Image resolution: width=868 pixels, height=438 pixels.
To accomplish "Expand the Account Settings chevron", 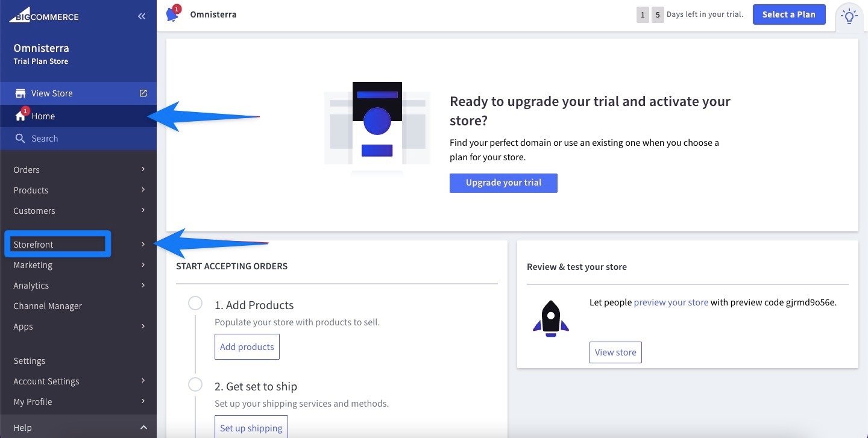I will (143, 381).
